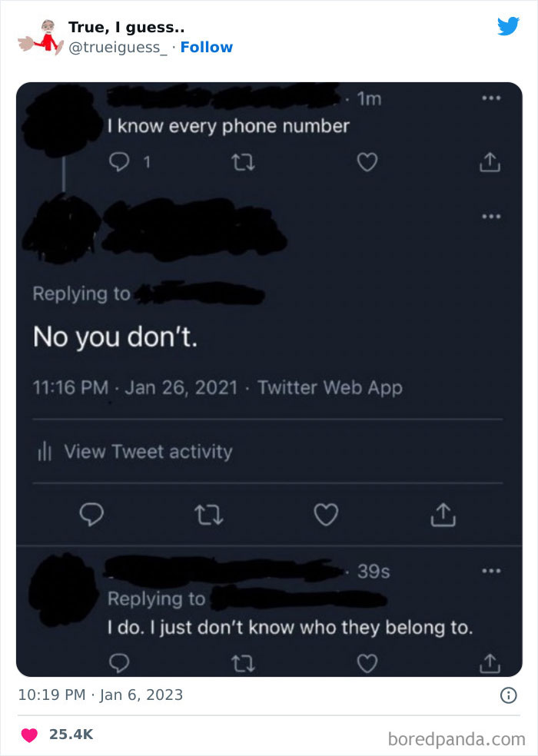Open the 10:19 PM · Jan 6, 2023 timestamp
The height and width of the screenshot is (756, 538).
[x=101, y=695]
